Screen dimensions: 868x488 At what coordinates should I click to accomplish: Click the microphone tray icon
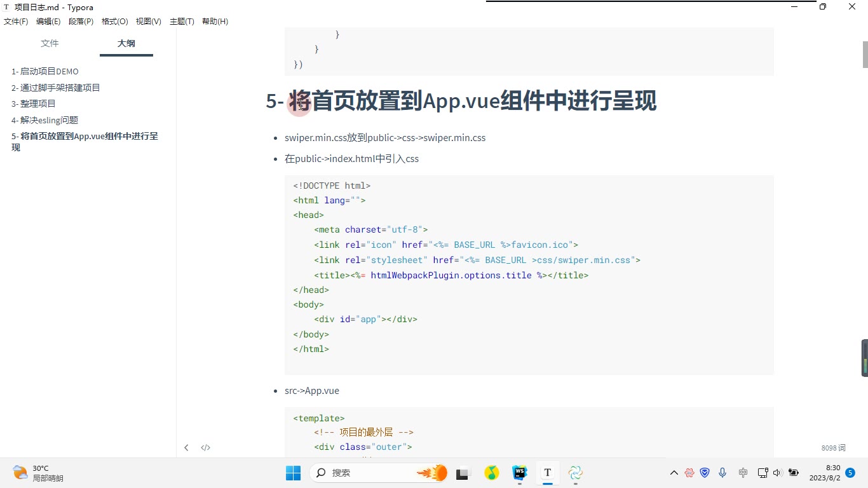(722, 473)
